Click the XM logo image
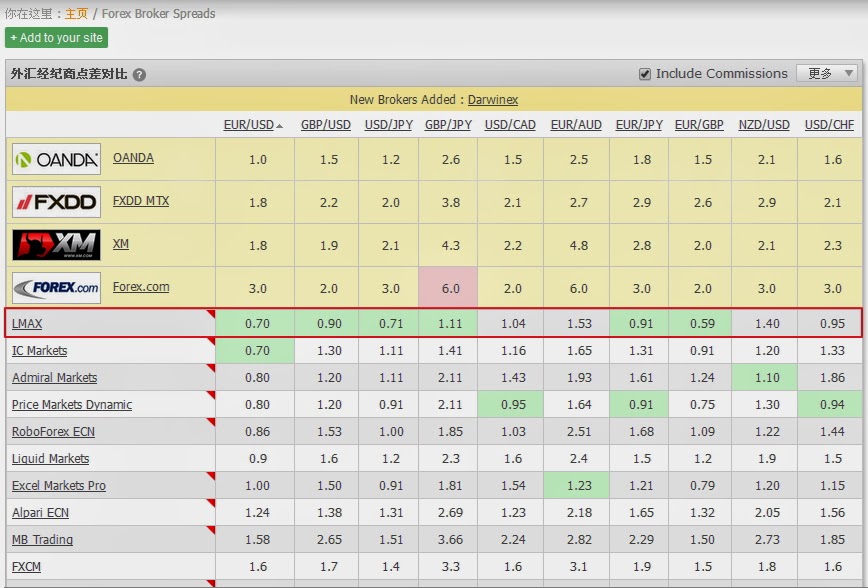 pos(56,245)
